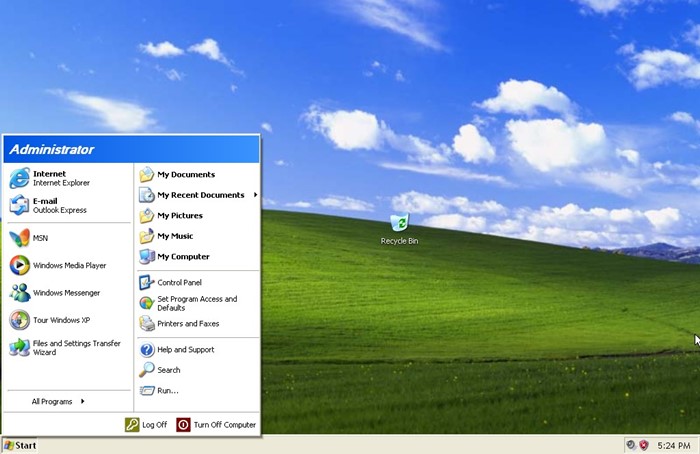Open Printers and Faxes icon
Screen dimensions: 700x454
(146, 324)
